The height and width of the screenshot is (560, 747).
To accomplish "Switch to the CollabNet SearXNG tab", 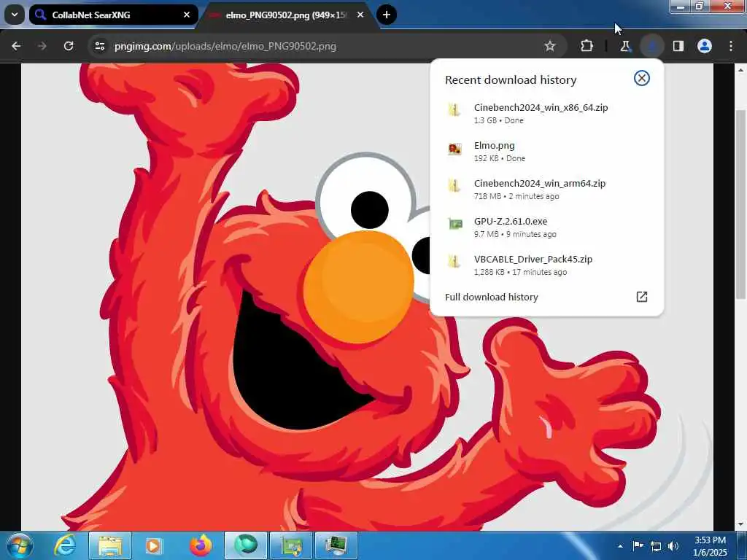I will pyautogui.click(x=113, y=15).
